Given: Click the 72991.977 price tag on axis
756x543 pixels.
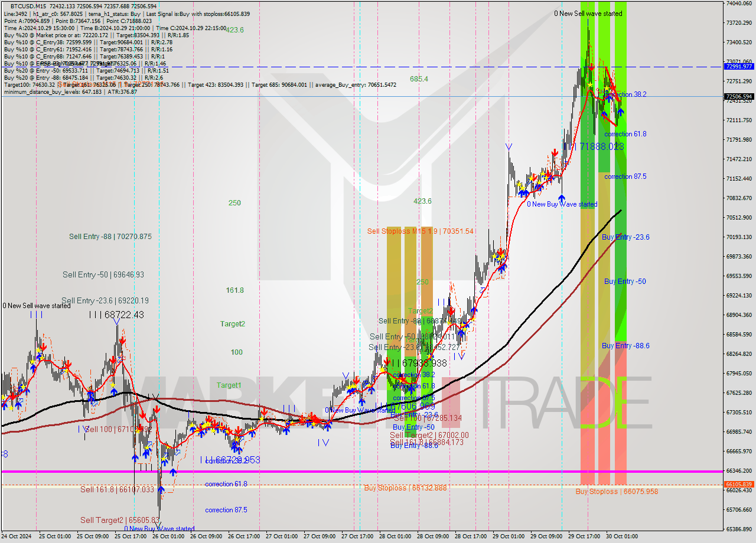Looking at the screenshot, I should [738, 67].
